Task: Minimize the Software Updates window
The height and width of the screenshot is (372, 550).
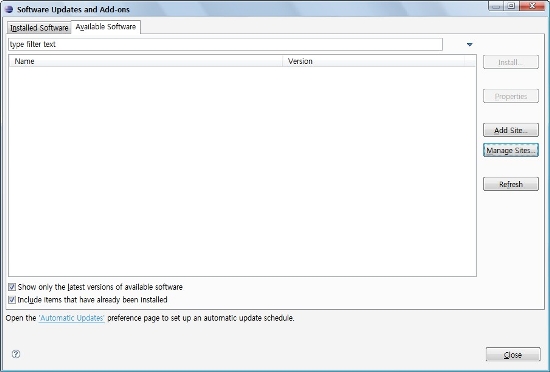Action: pyautogui.click(x=496, y=6)
